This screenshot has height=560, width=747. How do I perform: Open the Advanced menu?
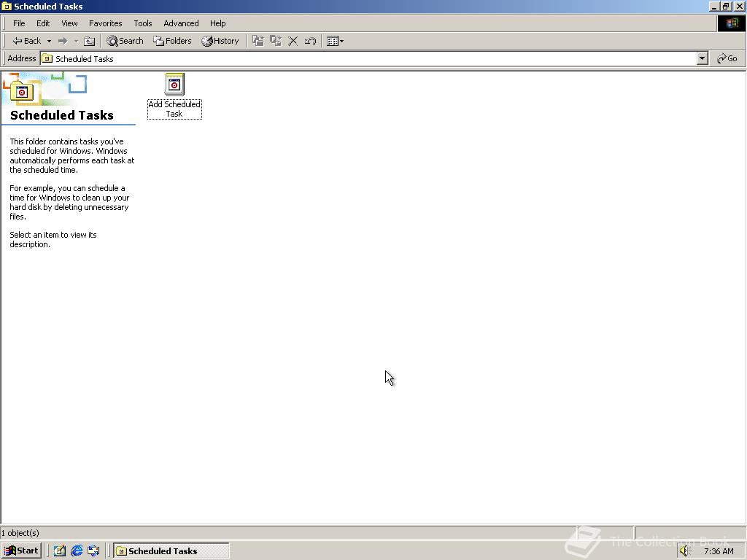(181, 23)
